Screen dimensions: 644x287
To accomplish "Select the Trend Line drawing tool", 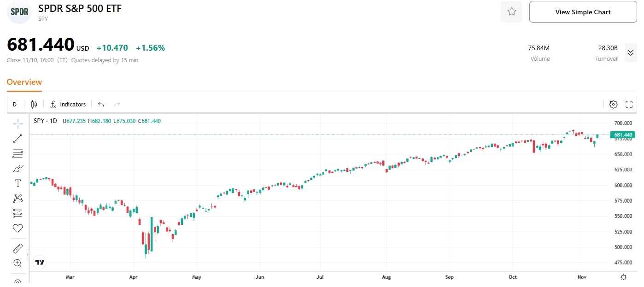I will pyautogui.click(x=18, y=138).
